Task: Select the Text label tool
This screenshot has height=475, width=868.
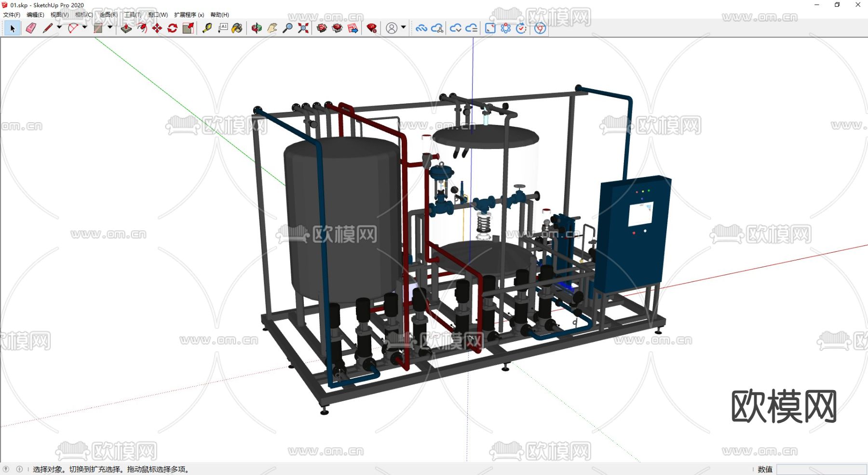Action: pyautogui.click(x=223, y=28)
